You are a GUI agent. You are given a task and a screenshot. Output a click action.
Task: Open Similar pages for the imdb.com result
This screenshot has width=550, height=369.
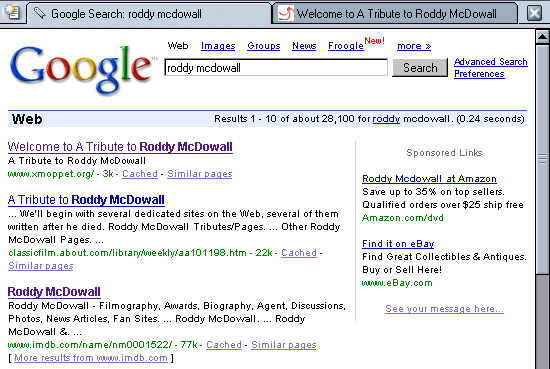point(283,345)
